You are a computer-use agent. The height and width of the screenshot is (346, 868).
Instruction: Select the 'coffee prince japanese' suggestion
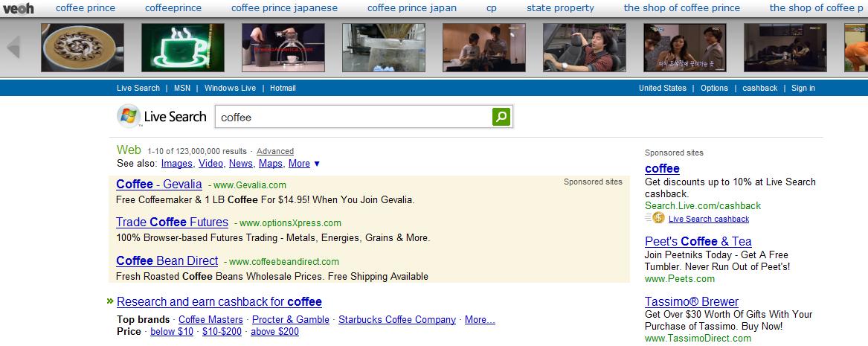(284, 8)
